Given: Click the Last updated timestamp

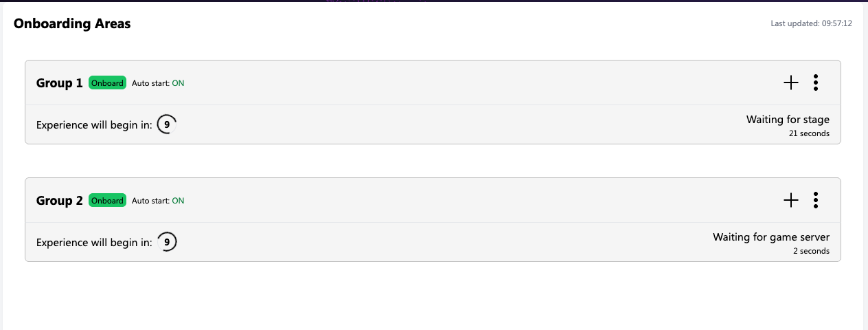Looking at the screenshot, I should [x=811, y=24].
